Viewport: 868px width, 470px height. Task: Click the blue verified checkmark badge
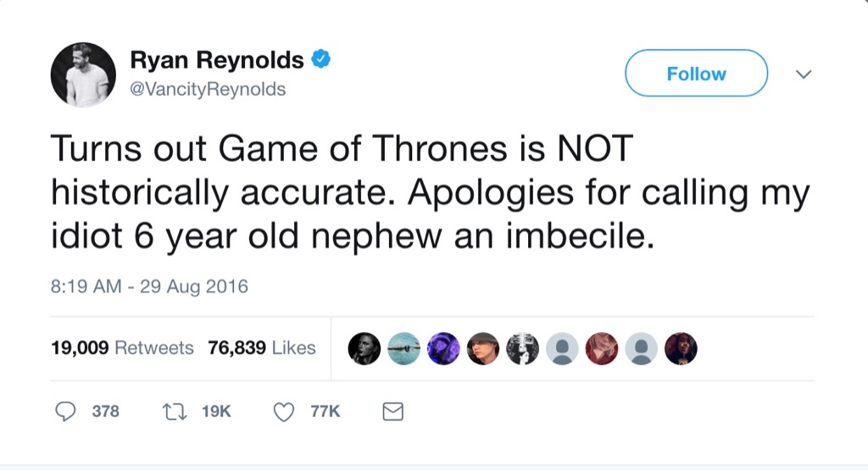click(x=321, y=59)
